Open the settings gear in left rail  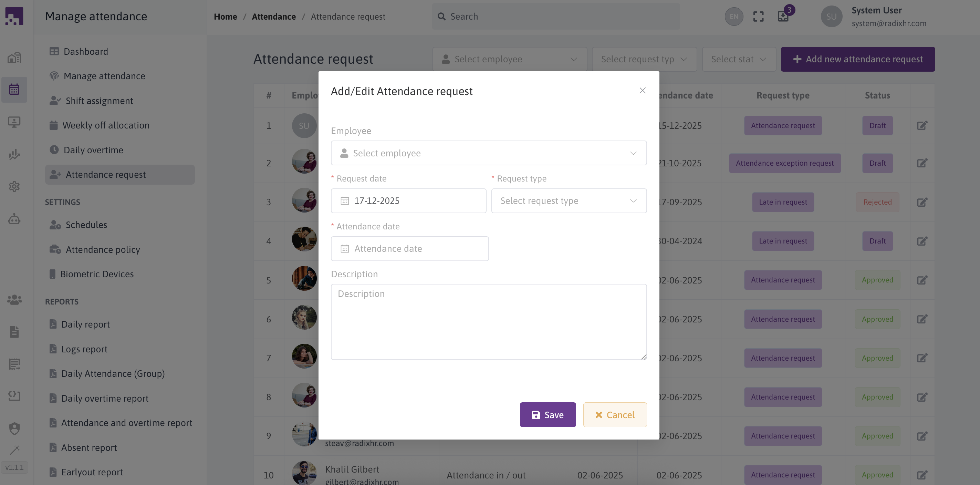pyautogui.click(x=14, y=187)
